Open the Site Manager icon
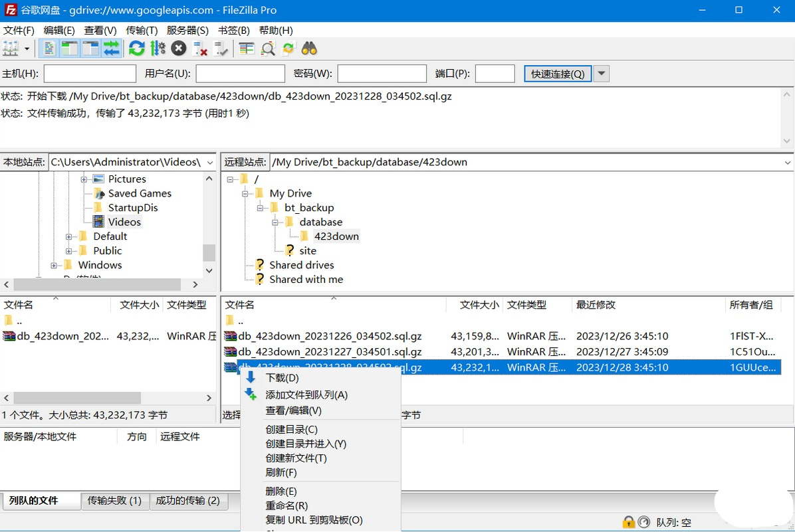 (11, 48)
